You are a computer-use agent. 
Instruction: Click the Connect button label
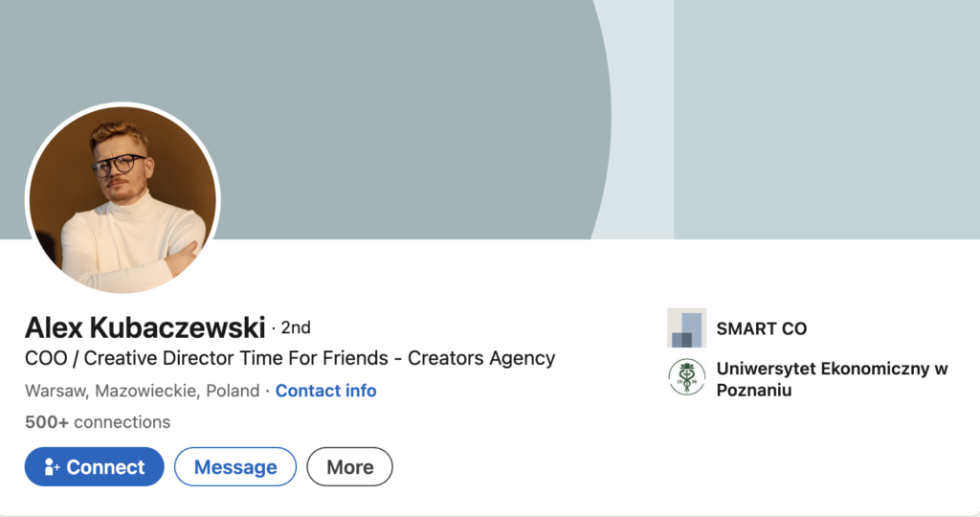pos(105,467)
